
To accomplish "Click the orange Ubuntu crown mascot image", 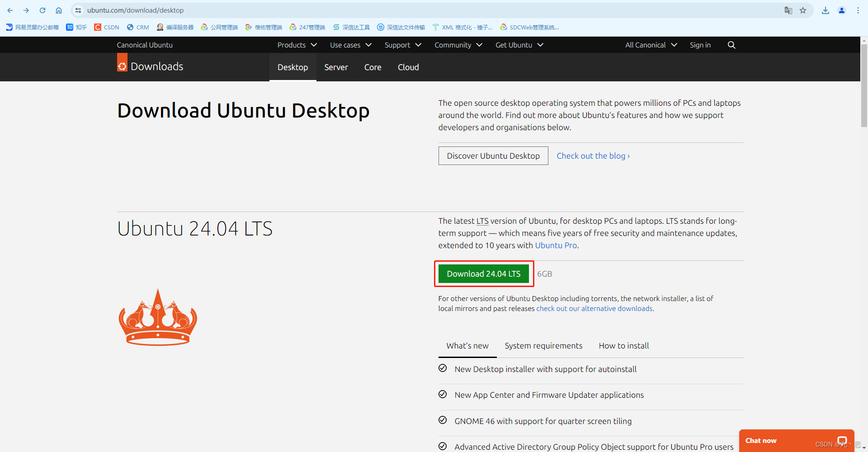I will click(158, 317).
